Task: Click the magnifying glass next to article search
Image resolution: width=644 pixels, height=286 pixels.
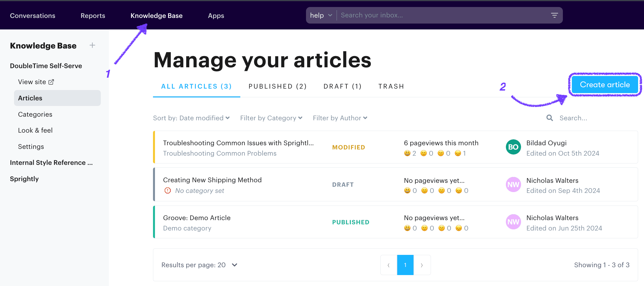Action: click(x=549, y=118)
